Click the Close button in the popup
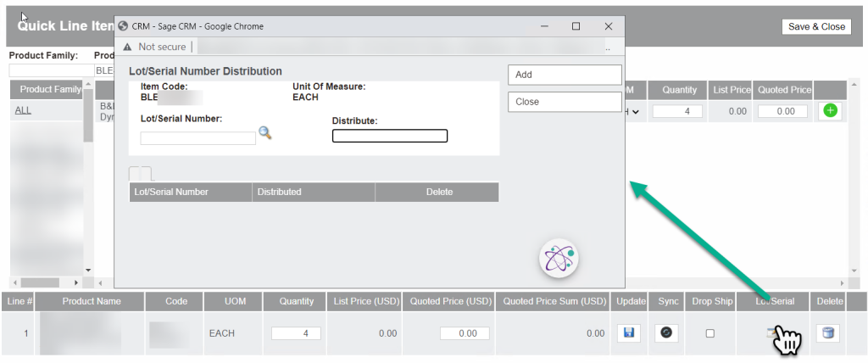 565,102
